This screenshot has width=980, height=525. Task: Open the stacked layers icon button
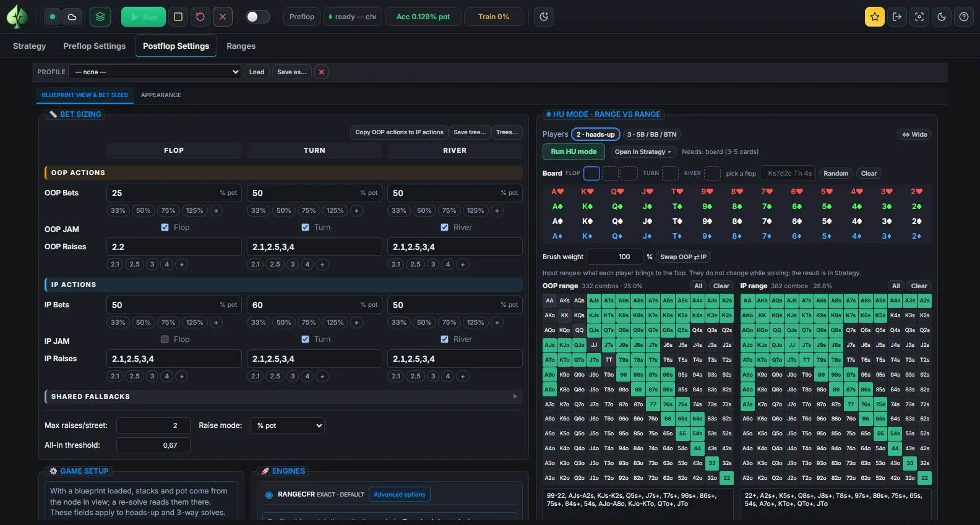point(100,17)
